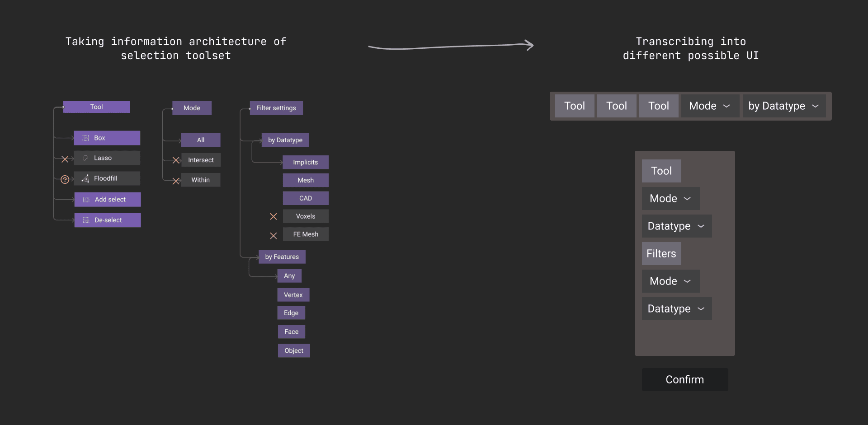
Task: Click the Confirm button
Action: coord(685,380)
